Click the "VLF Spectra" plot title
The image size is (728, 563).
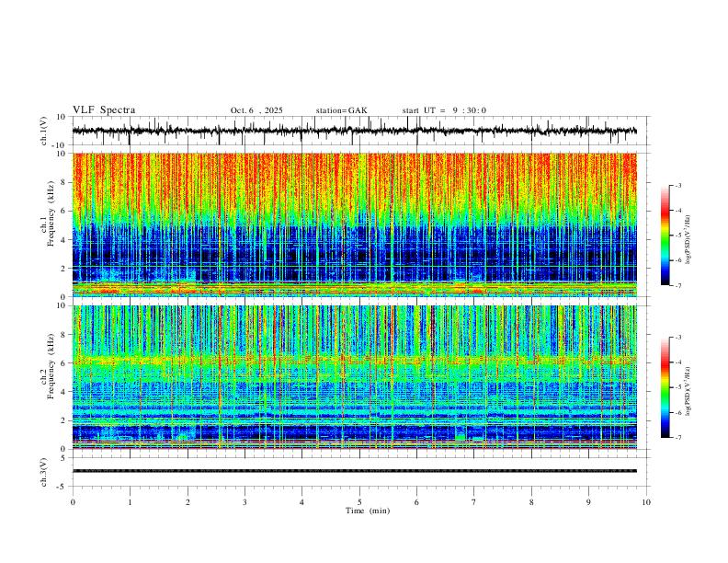104,110
